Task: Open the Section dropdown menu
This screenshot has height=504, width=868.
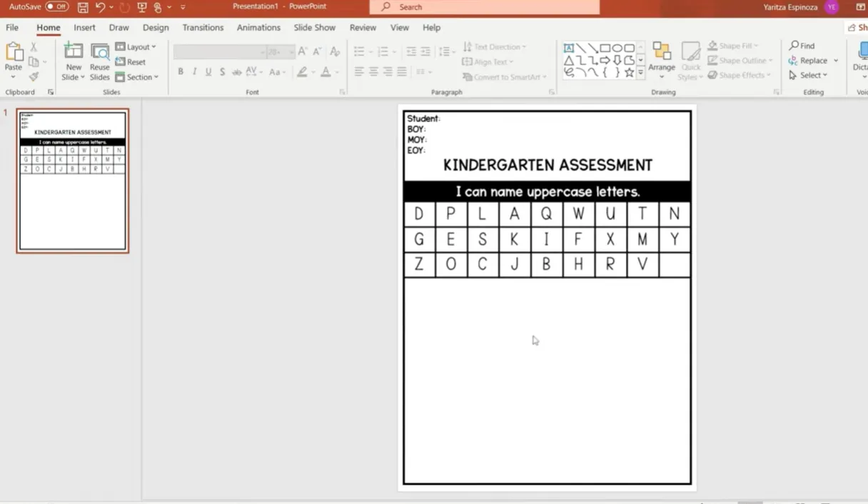Action: [x=137, y=77]
